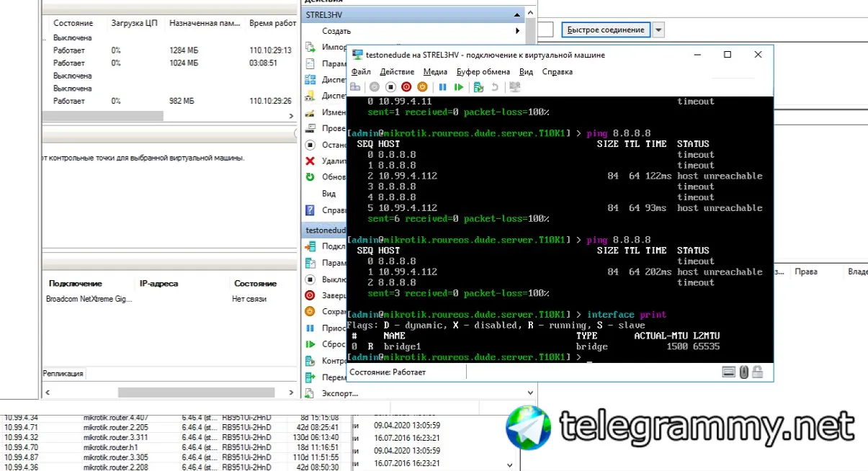Open the Медиа menu in VM window
The width and height of the screenshot is (868, 471).
[435, 72]
